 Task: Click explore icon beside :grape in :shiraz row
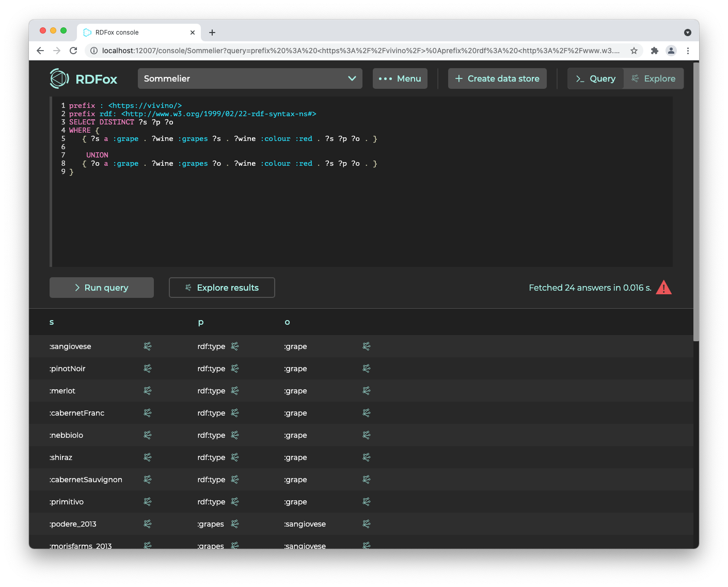pos(367,457)
